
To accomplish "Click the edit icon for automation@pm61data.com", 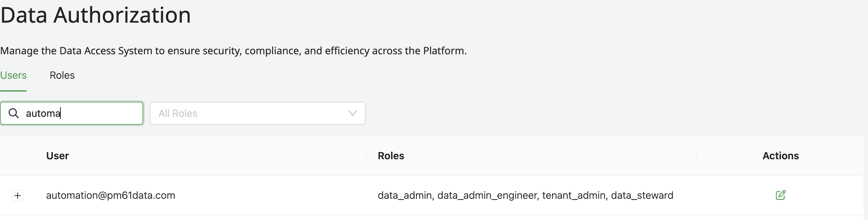I will 780,195.
